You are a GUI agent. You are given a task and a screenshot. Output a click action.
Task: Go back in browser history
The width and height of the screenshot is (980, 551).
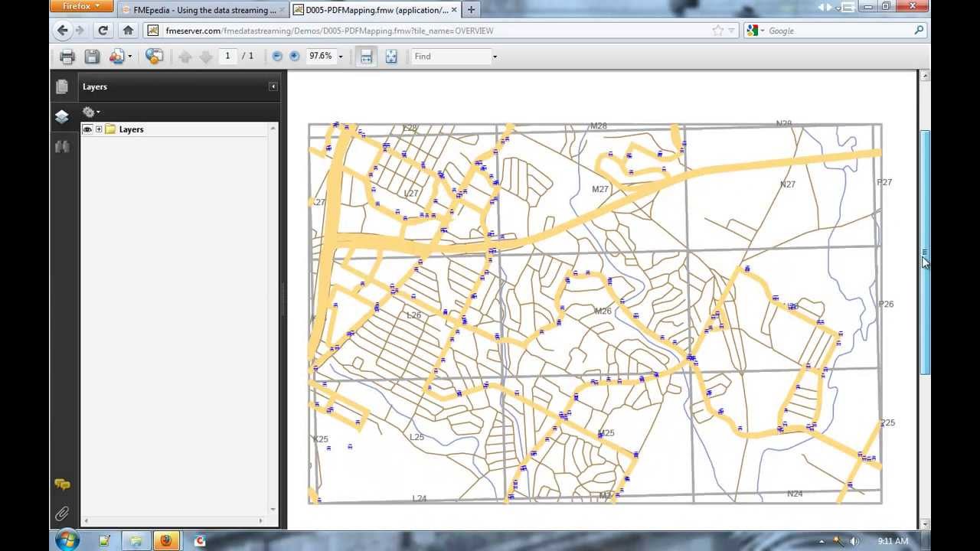63,31
